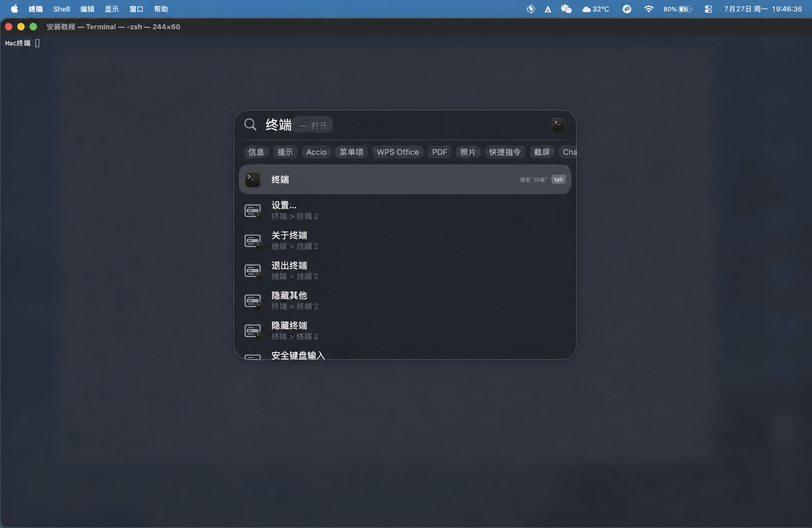Minimize the Terminal window with yellow button

tap(21, 27)
